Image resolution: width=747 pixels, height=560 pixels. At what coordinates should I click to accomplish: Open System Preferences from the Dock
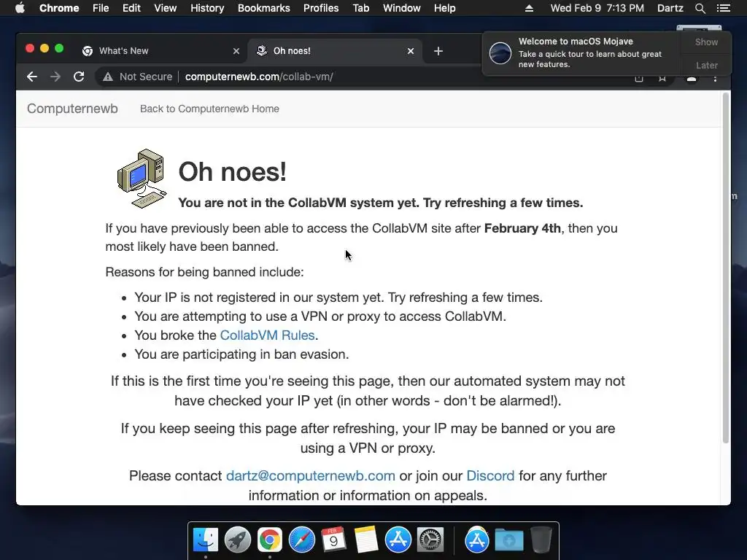click(x=430, y=540)
